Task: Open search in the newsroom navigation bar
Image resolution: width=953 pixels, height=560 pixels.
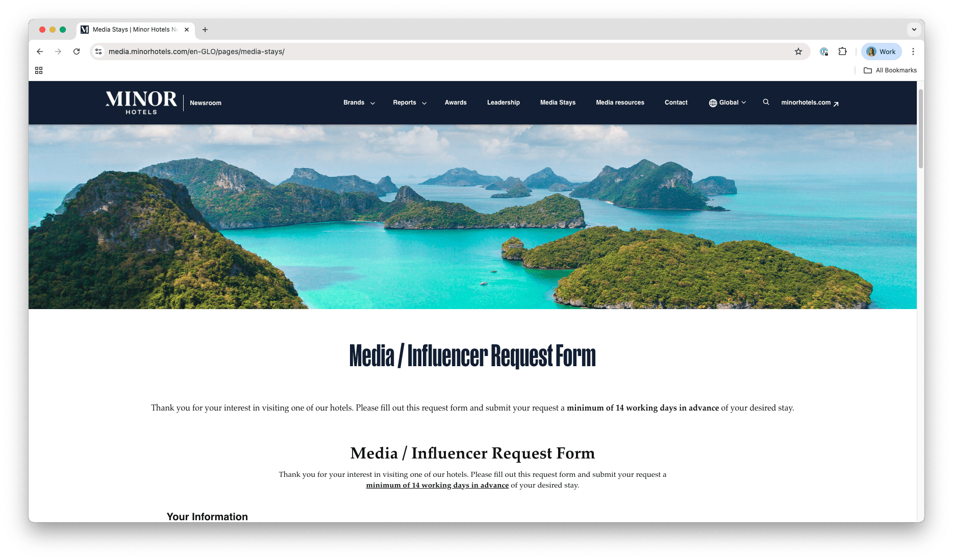Action: 766,103
